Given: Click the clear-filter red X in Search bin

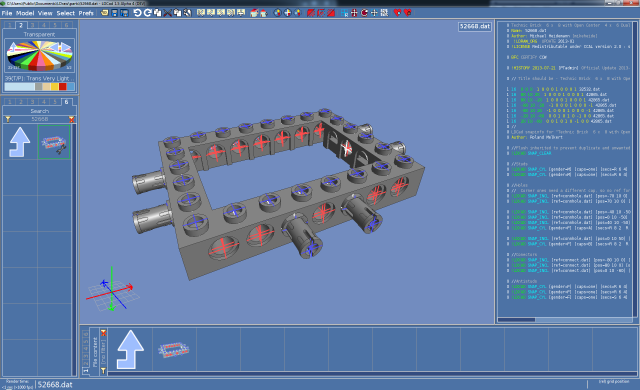Looking at the screenshot, I should 72,119.
